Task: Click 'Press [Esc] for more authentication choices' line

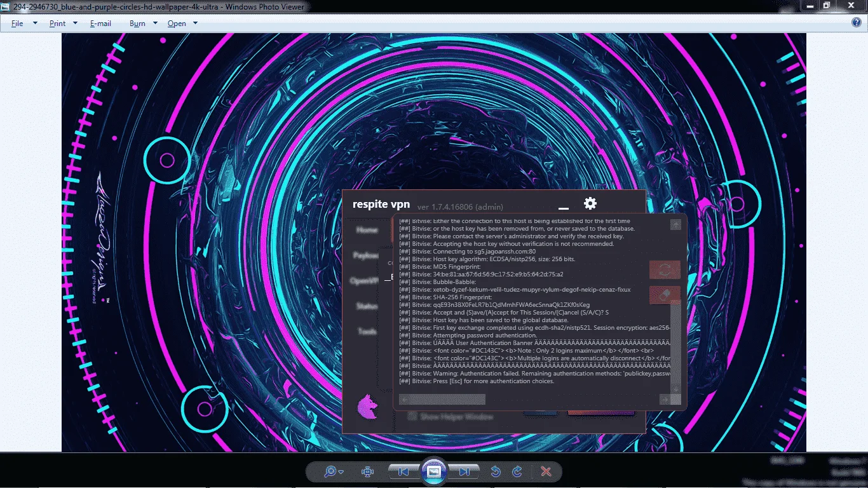Action: (x=477, y=381)
